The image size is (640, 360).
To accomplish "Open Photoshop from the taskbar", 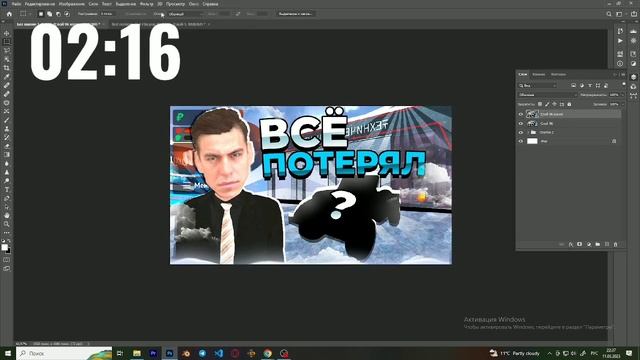I will [169, 353].
